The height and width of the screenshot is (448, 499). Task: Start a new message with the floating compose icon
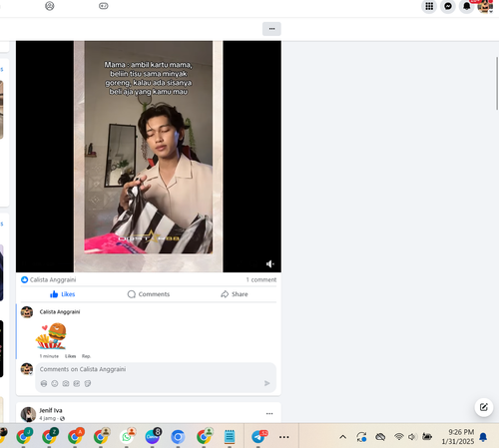coord(484,407)
